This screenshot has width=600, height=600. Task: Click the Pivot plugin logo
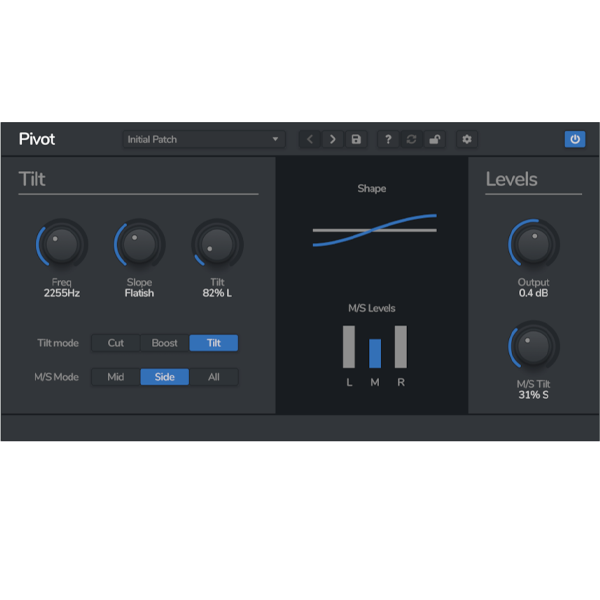point(37,139)
